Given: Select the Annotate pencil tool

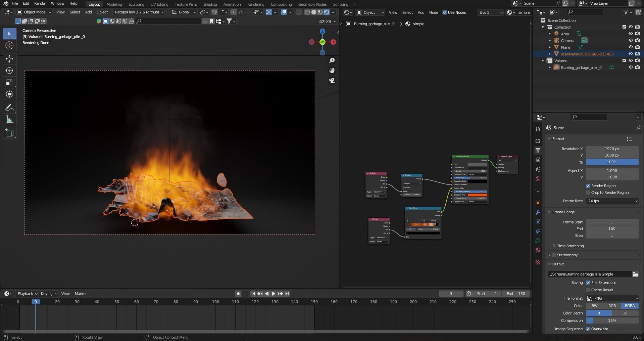Looking at the screenshot, I should click(9, 108).
